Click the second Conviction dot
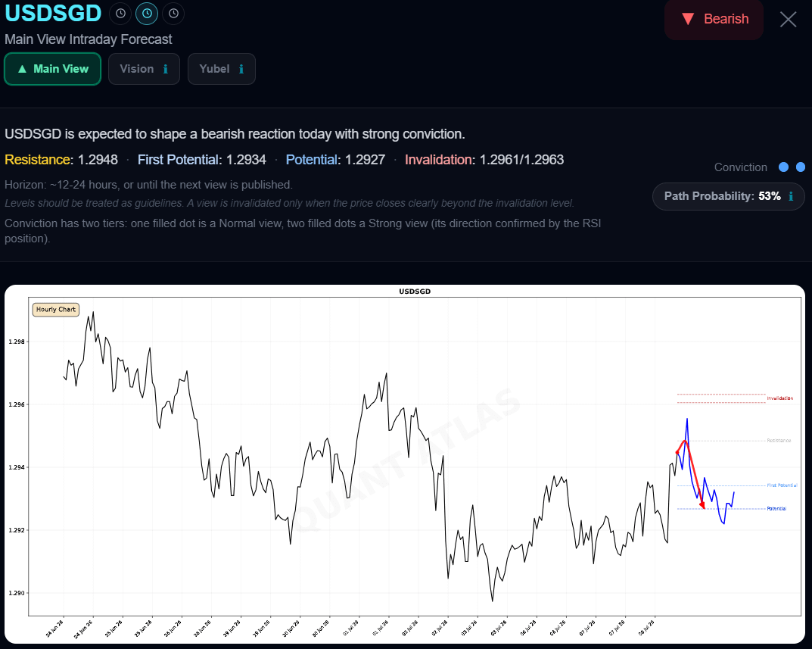The width and height of the screenshot is (812, 649). [801, 167]
